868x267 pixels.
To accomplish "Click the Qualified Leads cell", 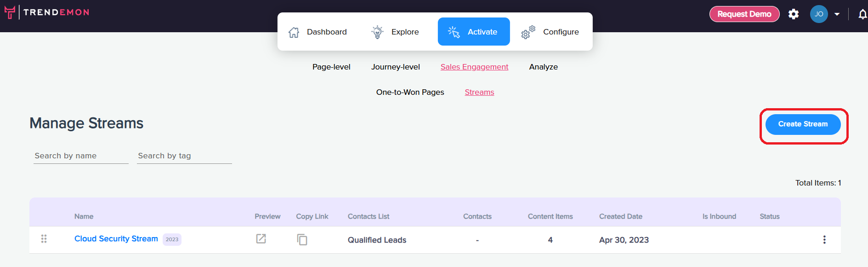I will click(377, 240).
